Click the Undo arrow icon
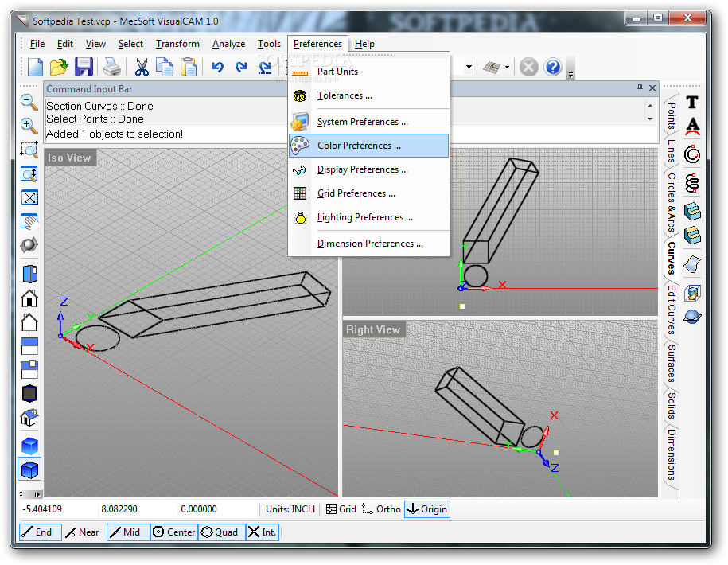Image resolution: width=728 pixels, height=565 pixels. (x=217, y=67)
